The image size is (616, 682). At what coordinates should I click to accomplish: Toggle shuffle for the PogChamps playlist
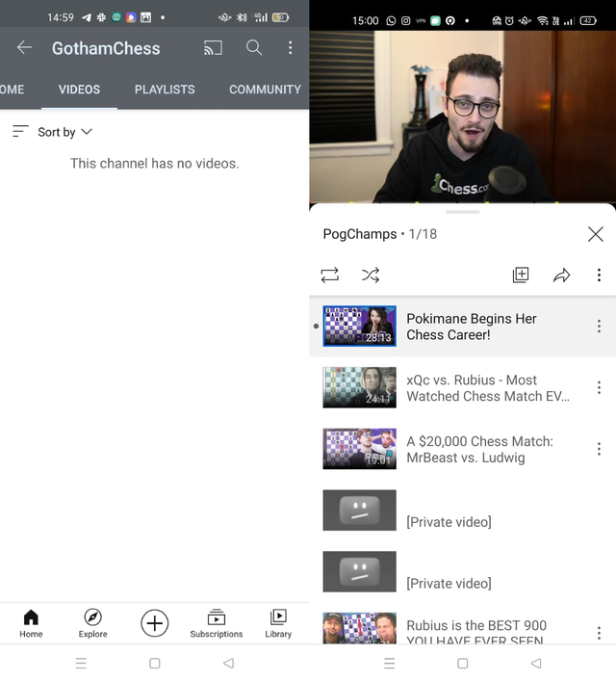click(371, 275)
